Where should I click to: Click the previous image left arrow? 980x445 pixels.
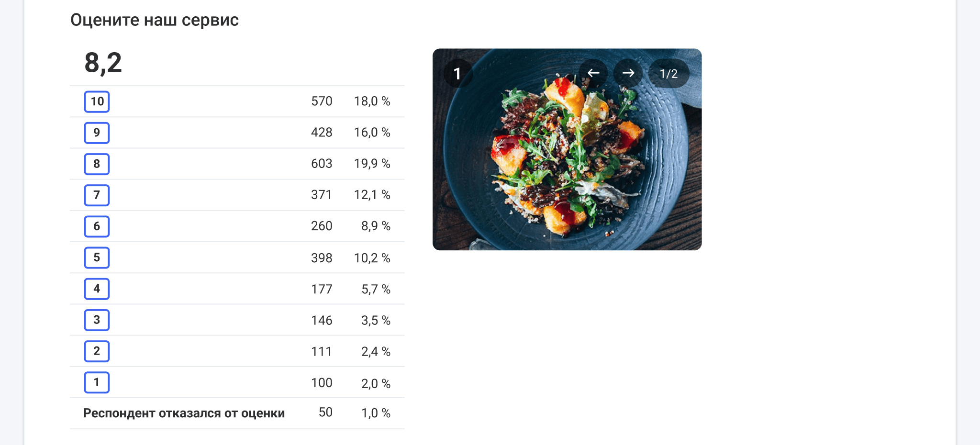593,73
